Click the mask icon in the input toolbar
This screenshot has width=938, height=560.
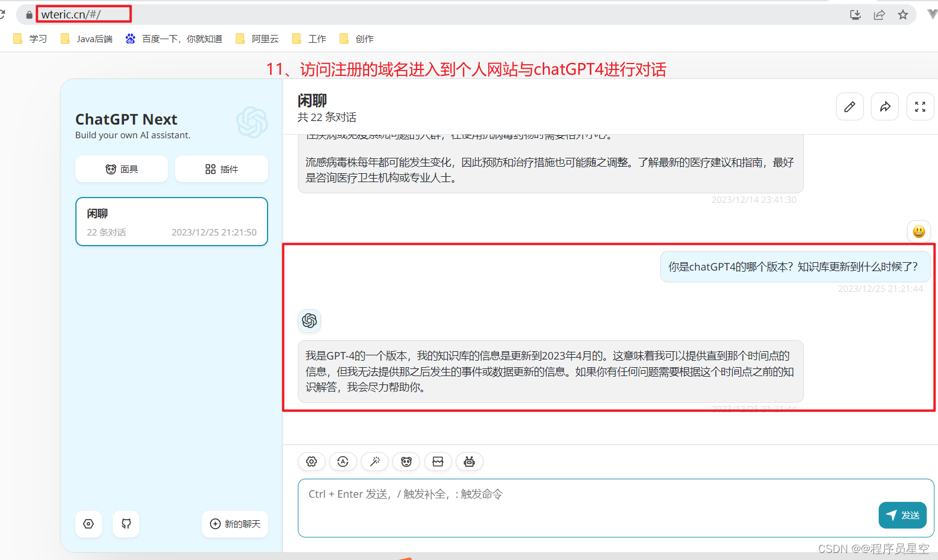(x=406, y=462)
